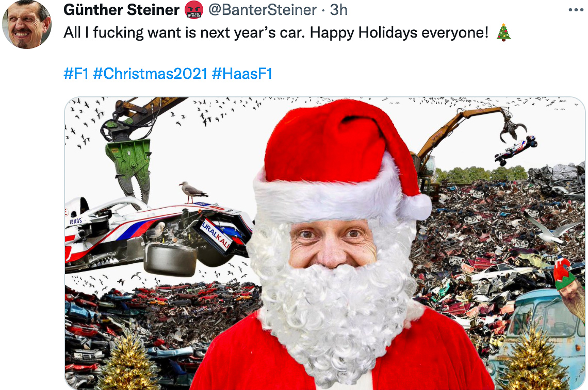
Task: Open the Santa face in the attached image
Action: pos(333,244)
